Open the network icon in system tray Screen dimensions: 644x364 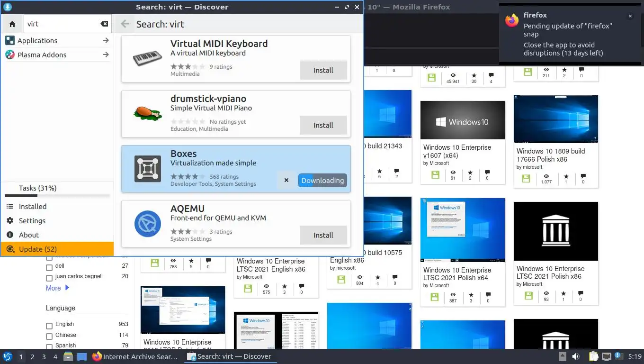(607, 356)
